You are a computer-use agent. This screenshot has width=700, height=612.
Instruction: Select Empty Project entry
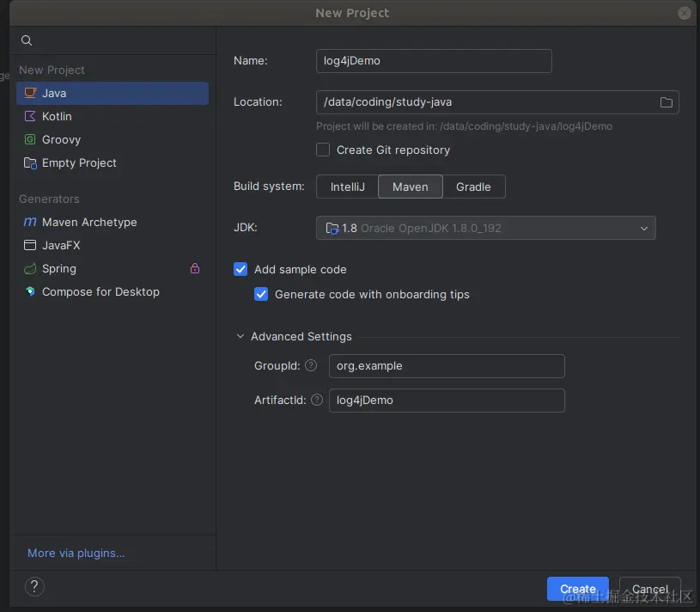[113, 162]
